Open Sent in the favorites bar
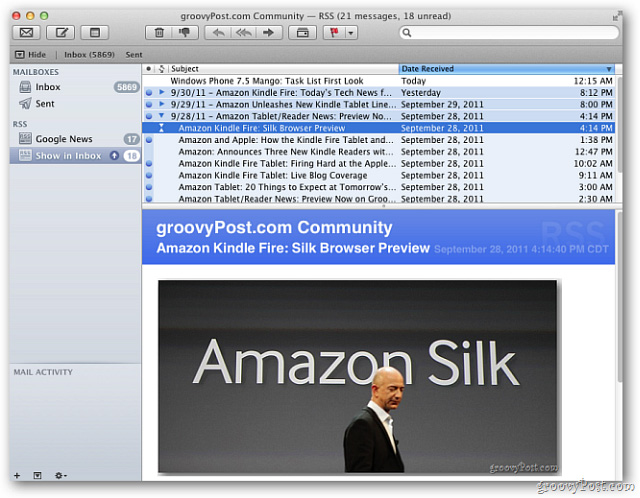This screenshot has width=640, height=498. pos(134,55)
